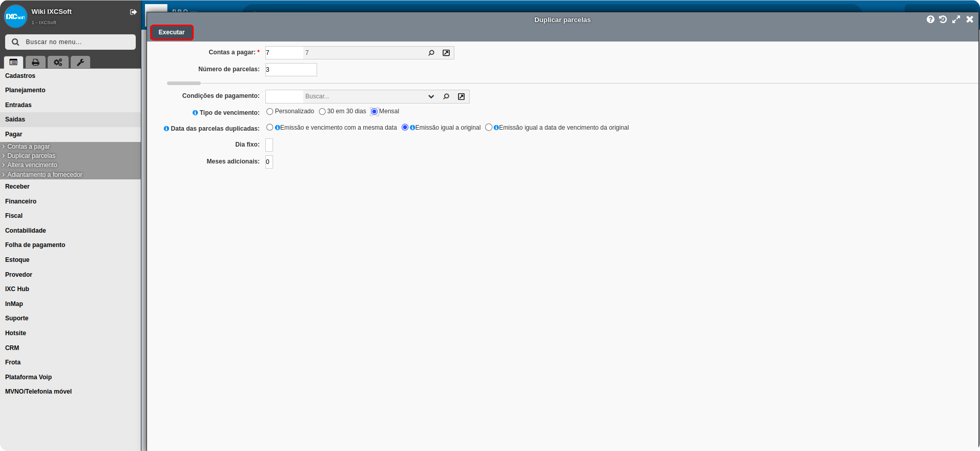The width and height of the screenshot is (980, 451).
Task: Expand Cadastros menu section
Action: (70, 76)
